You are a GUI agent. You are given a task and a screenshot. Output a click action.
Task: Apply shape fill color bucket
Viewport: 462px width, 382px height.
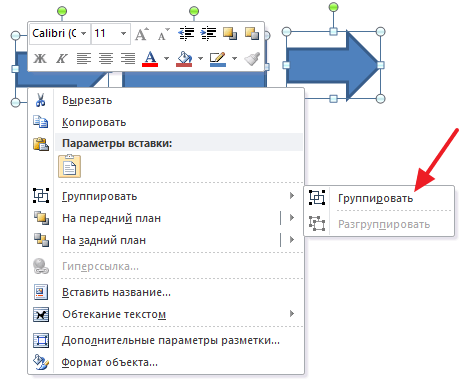pyautogui.click(x=184, y=59)
